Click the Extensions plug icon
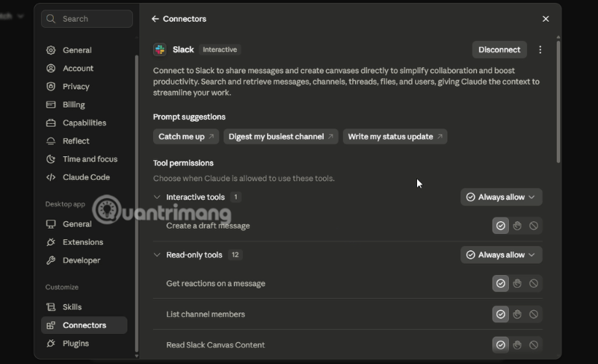 click(x=51, y=242)
